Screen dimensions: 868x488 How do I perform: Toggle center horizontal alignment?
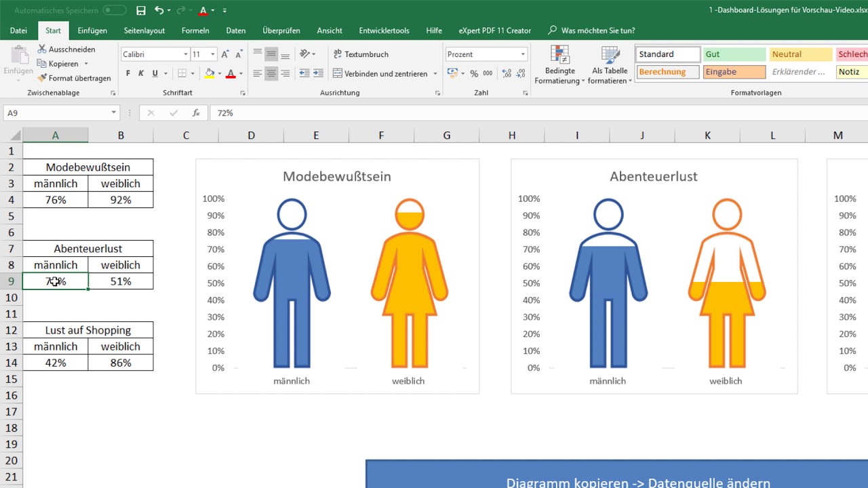pyautogui.click(x=271, y=73)
